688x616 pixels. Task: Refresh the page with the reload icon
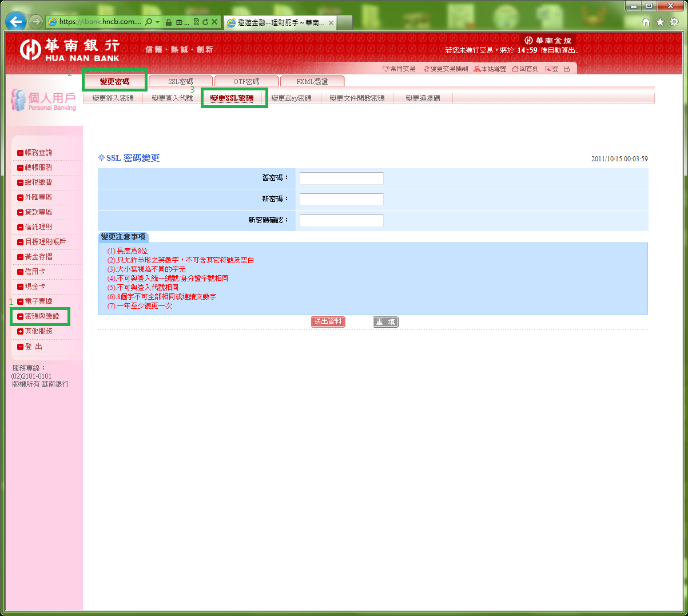(x=205, y=22)
